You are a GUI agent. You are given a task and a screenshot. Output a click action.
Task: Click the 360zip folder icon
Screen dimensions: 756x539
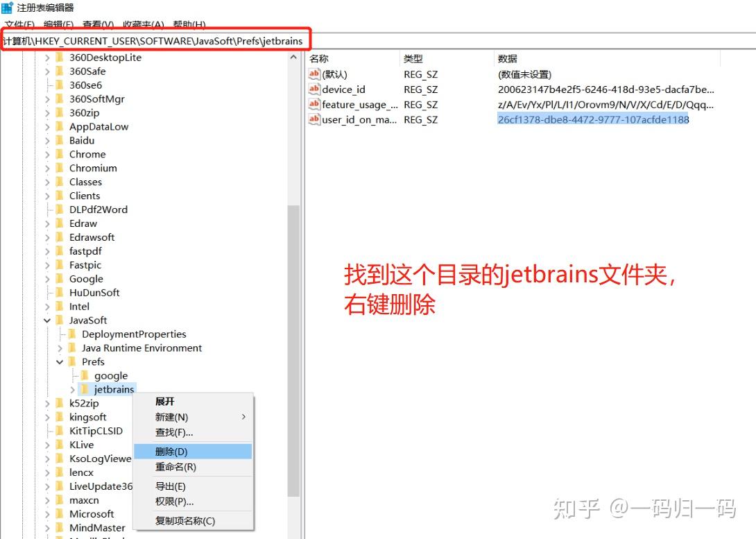pyautogui.click(x=61, y=112)
